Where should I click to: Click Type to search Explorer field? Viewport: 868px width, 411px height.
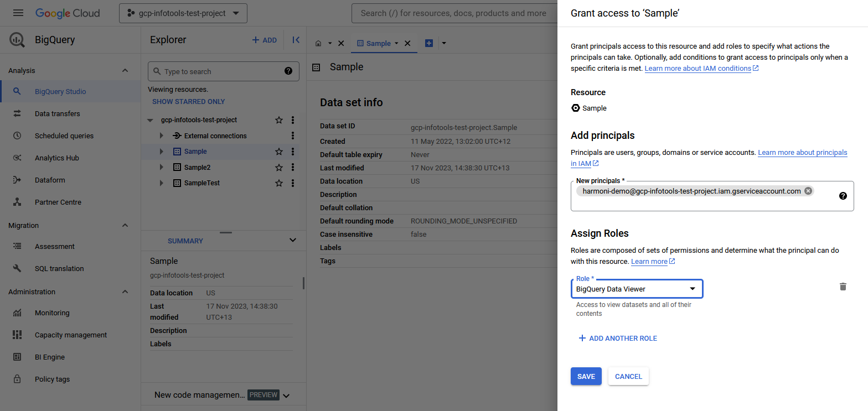coord(224,71)
